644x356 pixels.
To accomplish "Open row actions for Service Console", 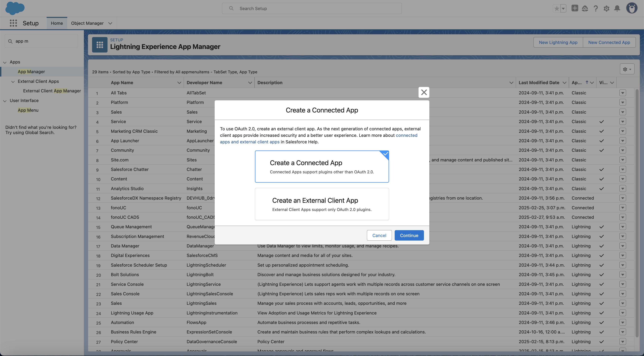I will coord(623,284).
